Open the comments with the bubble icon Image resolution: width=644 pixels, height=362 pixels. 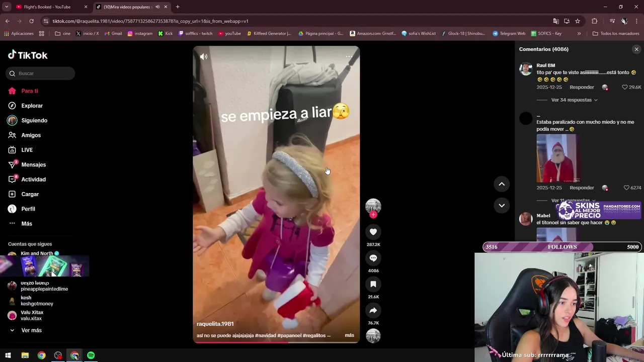[373, 258]
